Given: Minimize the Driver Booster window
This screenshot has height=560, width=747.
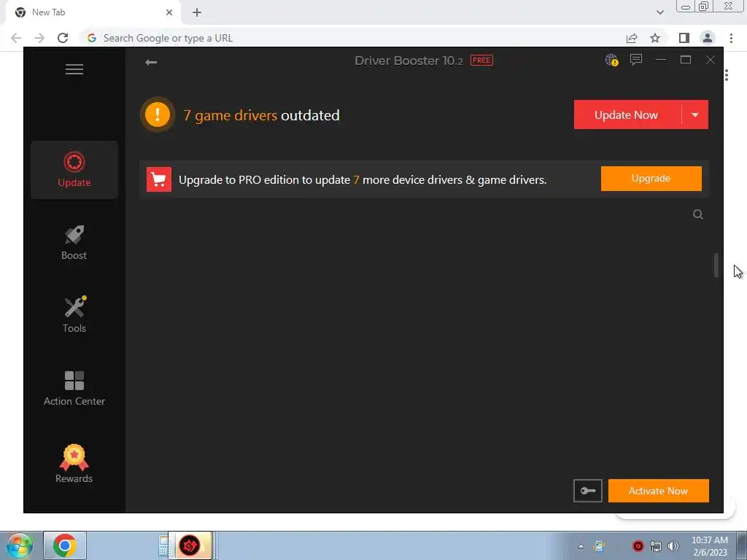Looking at the screenshot, I should pos(661,60).
